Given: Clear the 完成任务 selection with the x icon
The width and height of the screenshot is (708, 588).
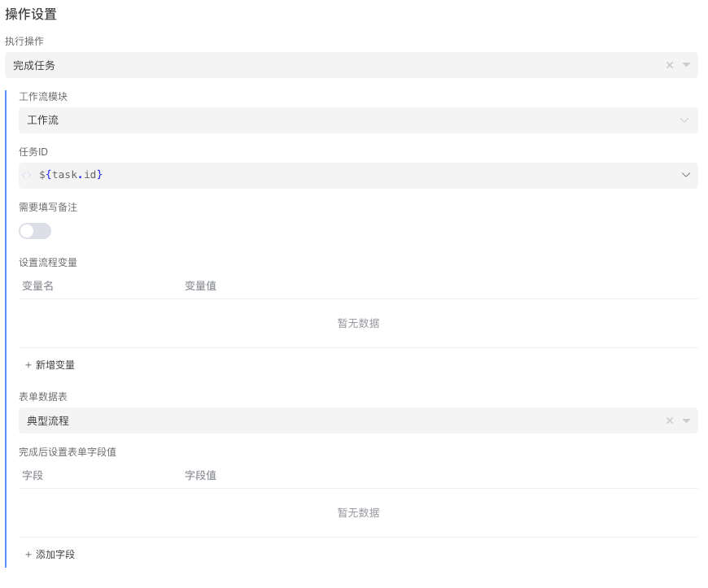Looking at the screenshot, I should (670, 66).
